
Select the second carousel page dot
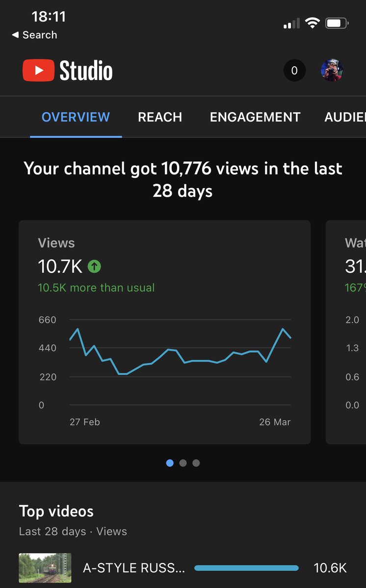183,463
